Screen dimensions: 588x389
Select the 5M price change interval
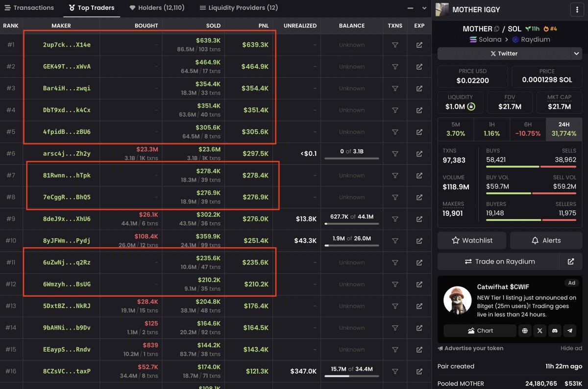point(456,130)
